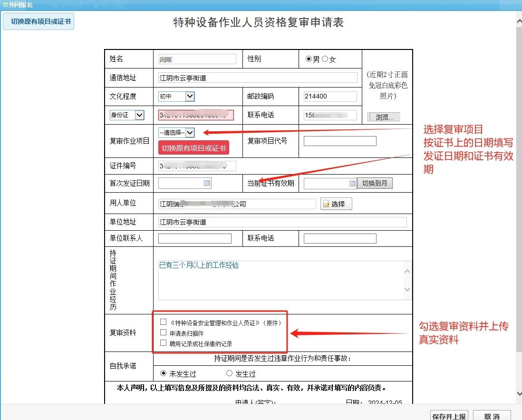Screen dimensions: 522x420
Task: Check 申请表扫描件 checkbox
Action: (163, 332)
